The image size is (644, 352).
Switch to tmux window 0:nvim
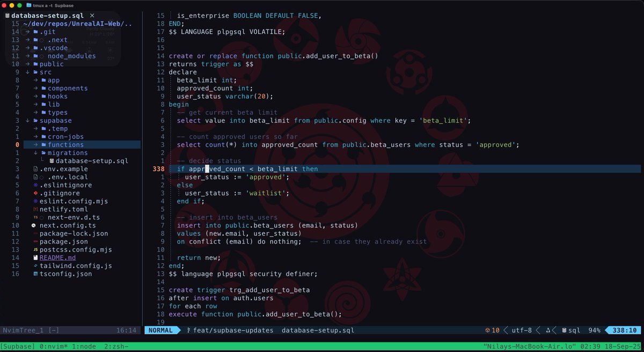54,347
